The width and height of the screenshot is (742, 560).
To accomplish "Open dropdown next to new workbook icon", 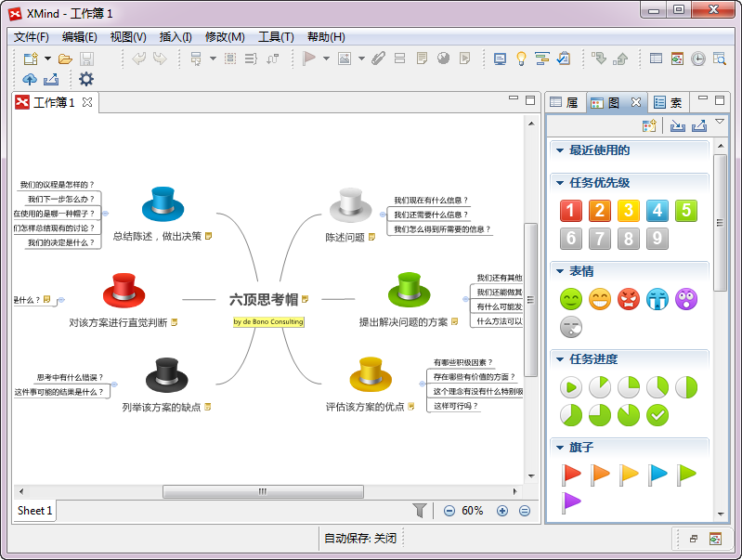I will coord(47,59).
